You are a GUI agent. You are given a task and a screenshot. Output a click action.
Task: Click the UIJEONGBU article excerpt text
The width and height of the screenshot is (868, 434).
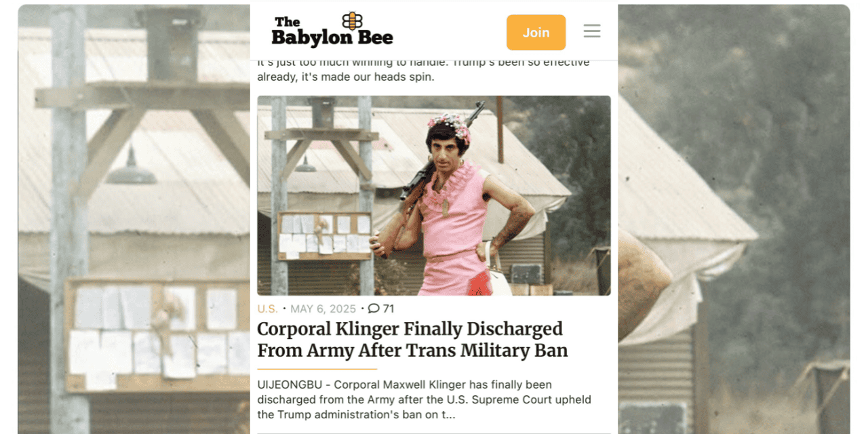click(x=425, y=399)
